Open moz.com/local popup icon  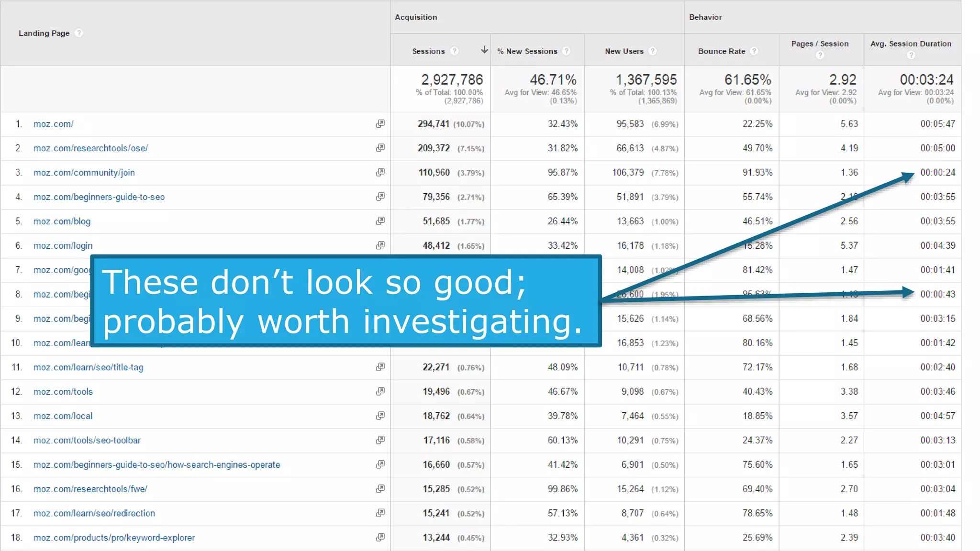pos(380,416)
